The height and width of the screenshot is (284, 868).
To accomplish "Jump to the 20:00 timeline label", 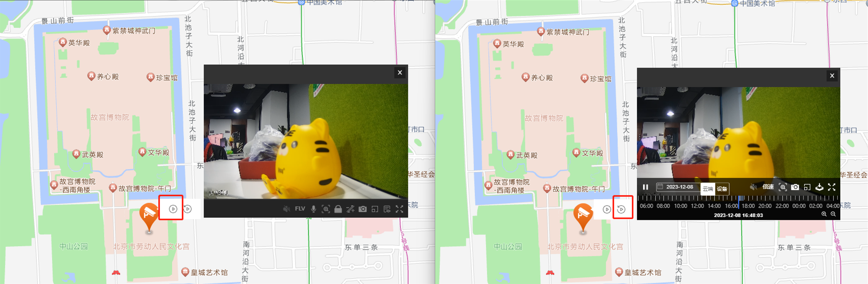I will (x=764, y=206).
